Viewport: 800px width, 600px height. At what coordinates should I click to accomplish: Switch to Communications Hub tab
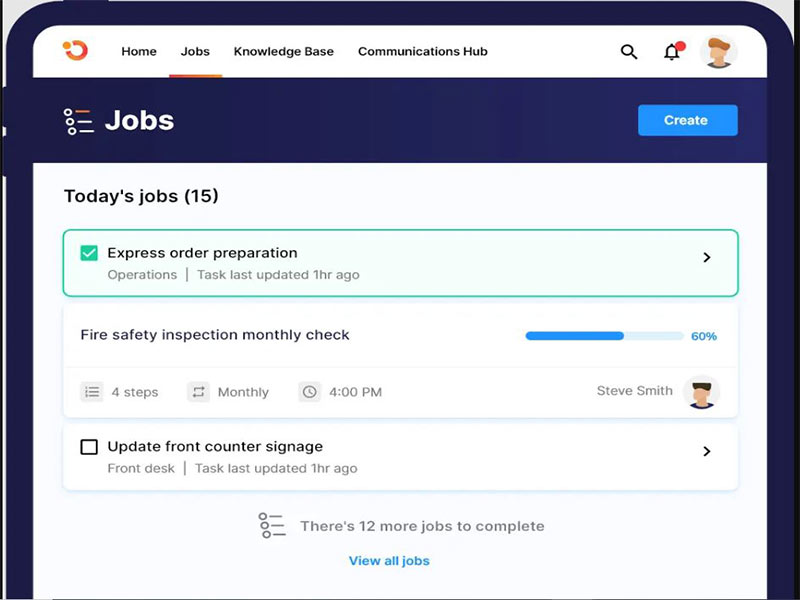coord(423,52)
